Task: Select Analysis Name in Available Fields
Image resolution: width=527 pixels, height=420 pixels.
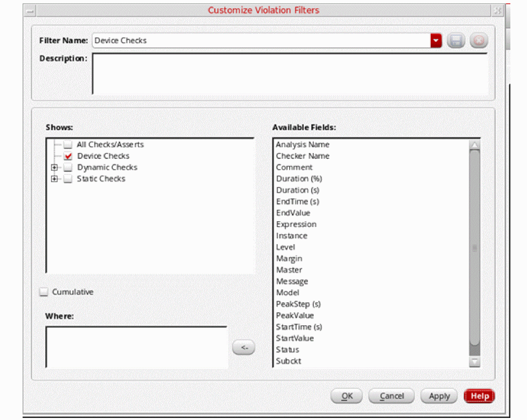Action: coord(302,145)
